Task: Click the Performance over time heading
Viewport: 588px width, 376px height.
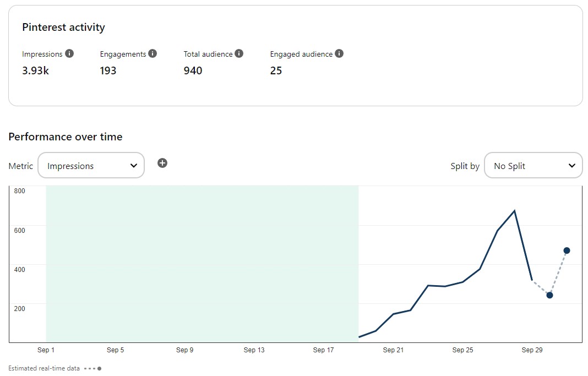Action: (66, 137)
